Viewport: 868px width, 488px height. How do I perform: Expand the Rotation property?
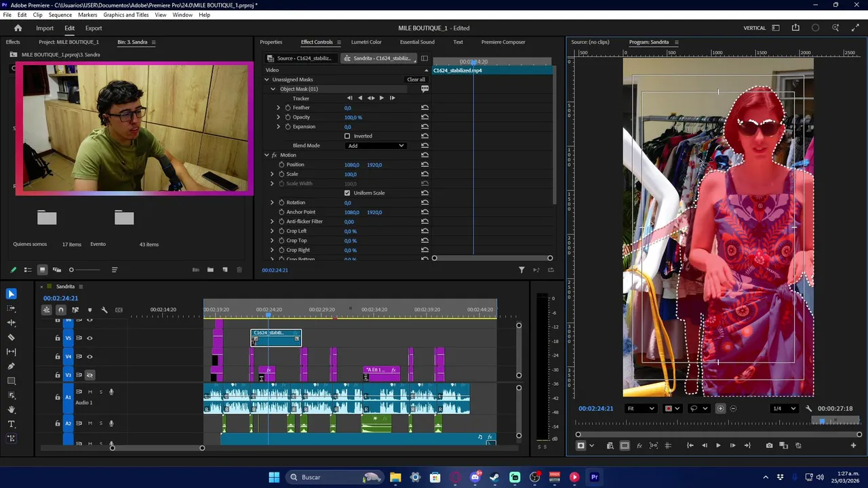273,203
